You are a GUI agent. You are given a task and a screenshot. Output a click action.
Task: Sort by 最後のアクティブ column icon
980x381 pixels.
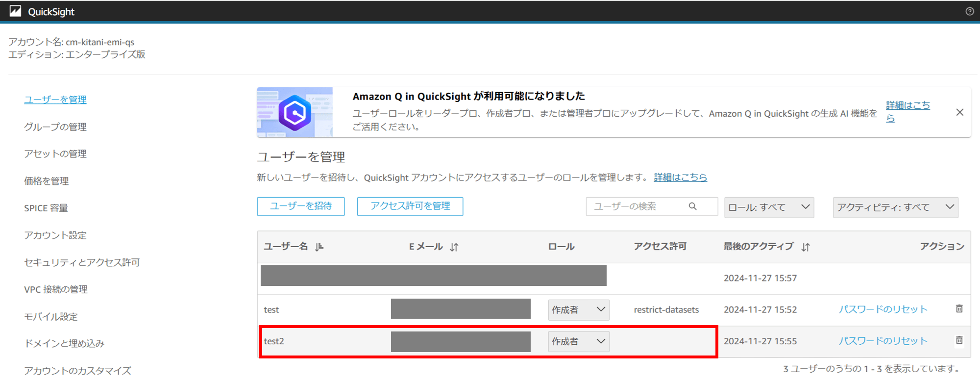(806, 247)
